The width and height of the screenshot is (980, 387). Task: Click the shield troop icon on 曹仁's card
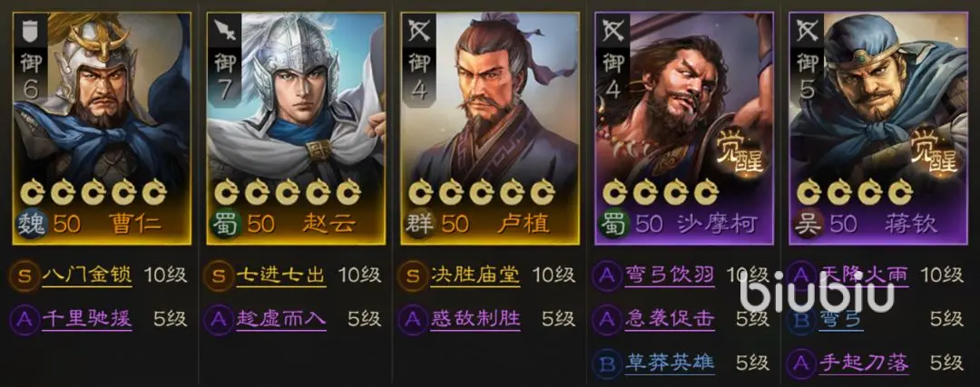click(x=30, y=29)
